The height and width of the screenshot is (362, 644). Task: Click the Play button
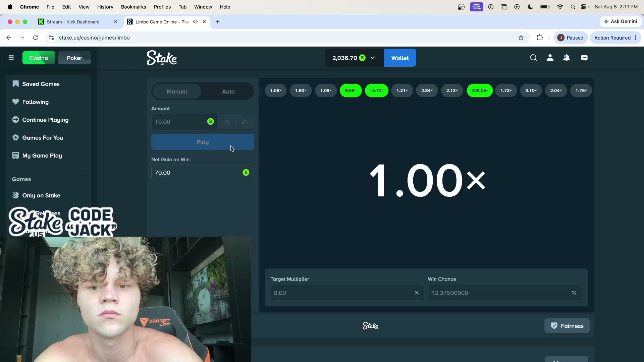203,142
